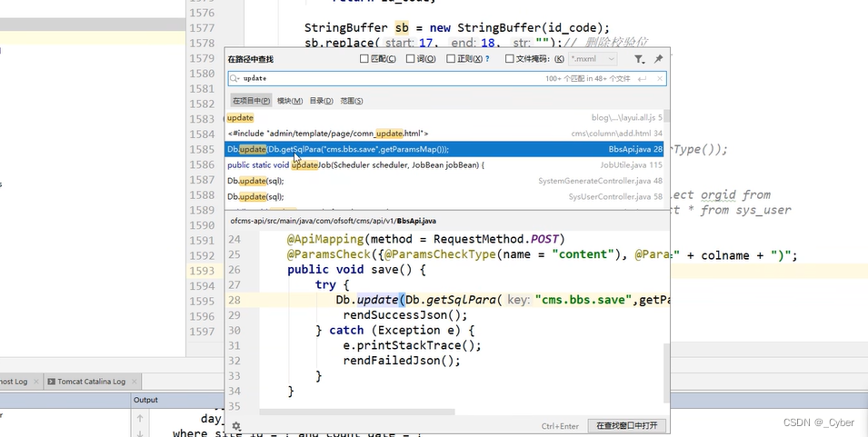
Task: Open the settings gear in search dialog
Action: pyautogui.click(x=236, y=425)
